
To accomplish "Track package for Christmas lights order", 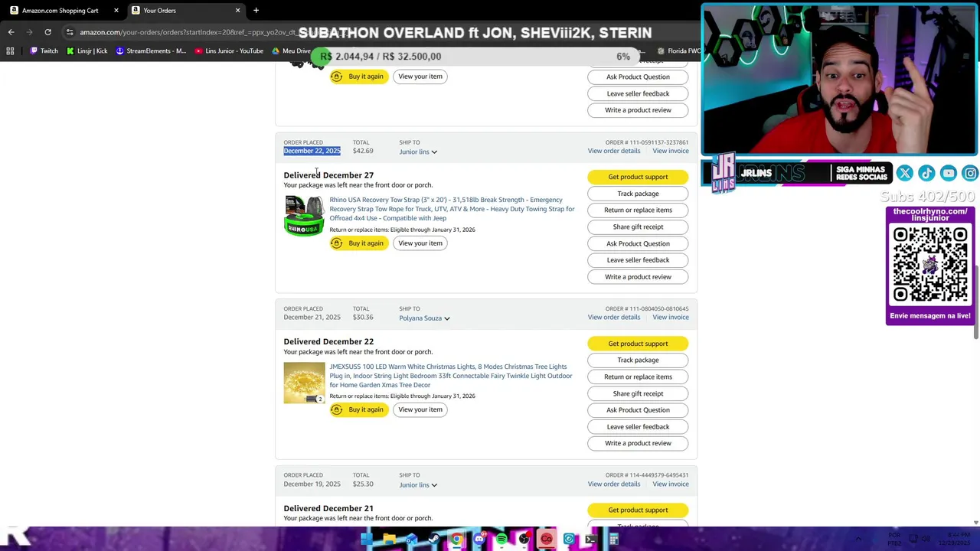I will coord(638,360).
